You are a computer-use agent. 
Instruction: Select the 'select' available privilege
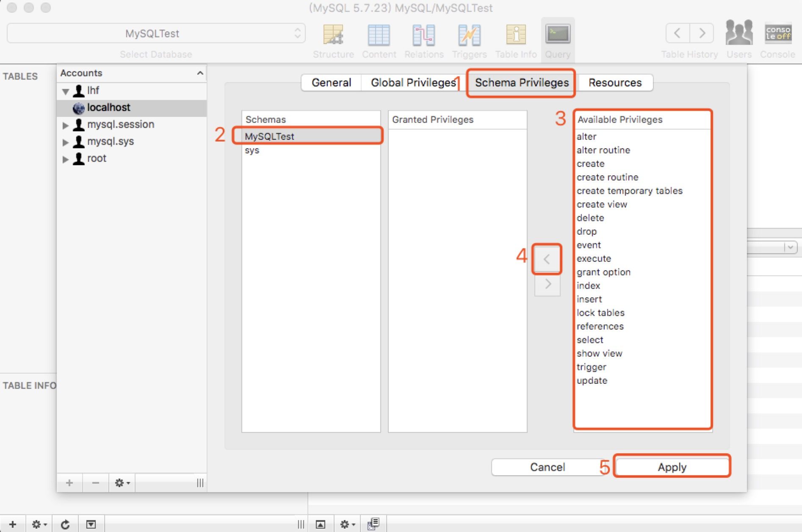(590, 340)
